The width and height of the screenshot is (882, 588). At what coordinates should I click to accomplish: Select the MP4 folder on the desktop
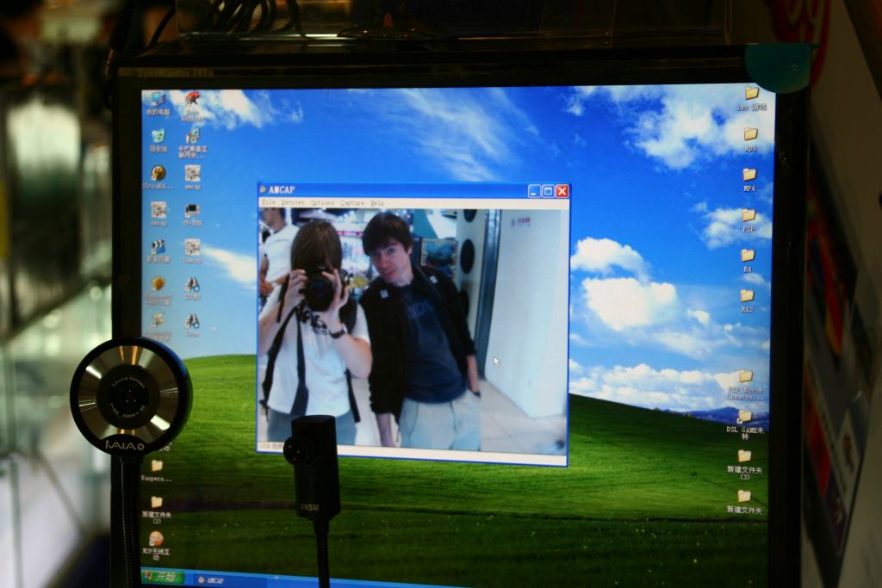[x=749, y=180]
